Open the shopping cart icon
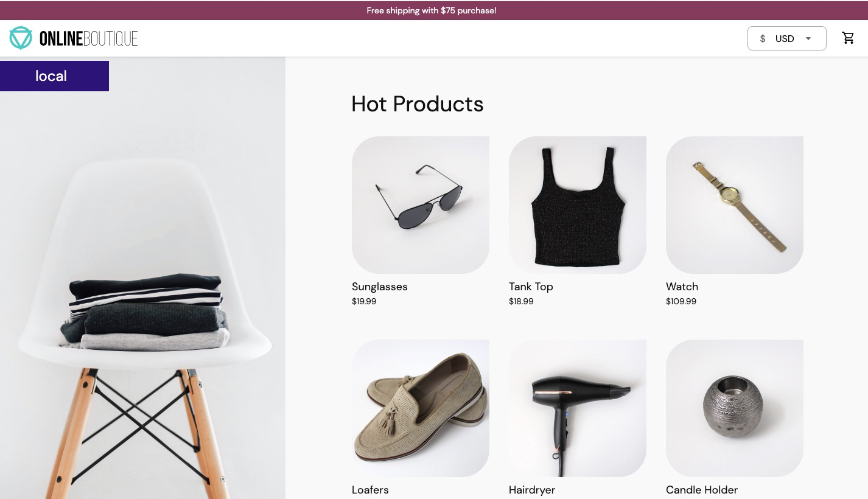This screenshot has width=868, height=499. tap(848, 38)
